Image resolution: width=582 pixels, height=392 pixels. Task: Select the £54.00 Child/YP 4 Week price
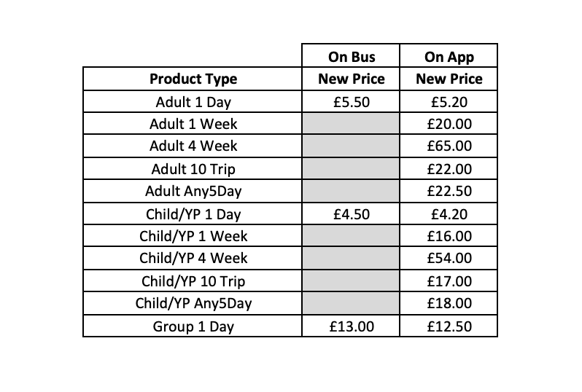click(x=449, y=258)
